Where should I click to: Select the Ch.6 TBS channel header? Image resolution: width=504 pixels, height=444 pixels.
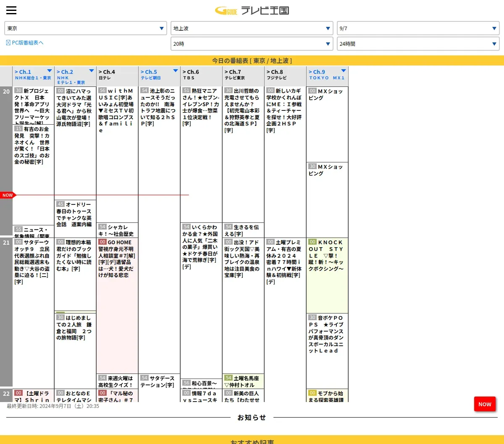coord(201,76)
